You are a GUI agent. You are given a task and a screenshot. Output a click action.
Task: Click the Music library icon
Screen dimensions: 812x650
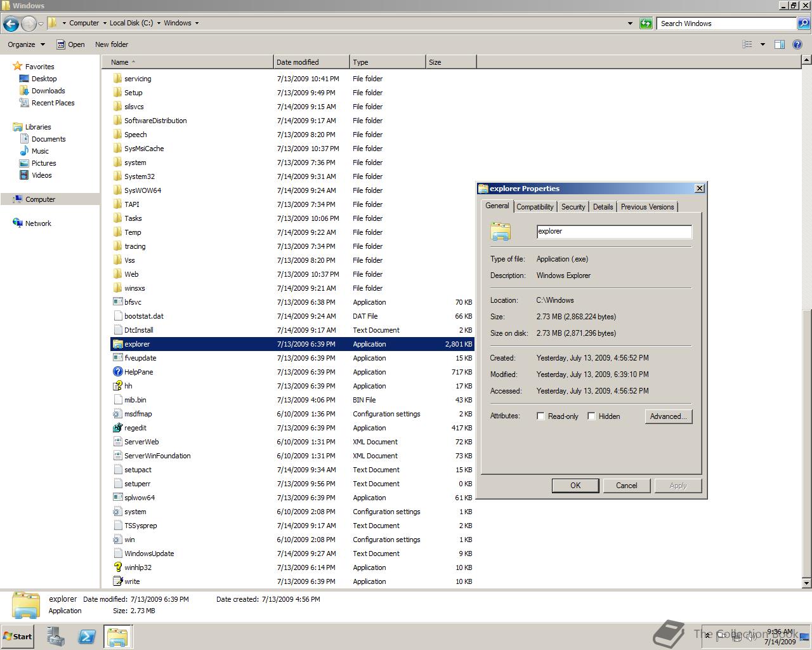click(x=24, y=151)
